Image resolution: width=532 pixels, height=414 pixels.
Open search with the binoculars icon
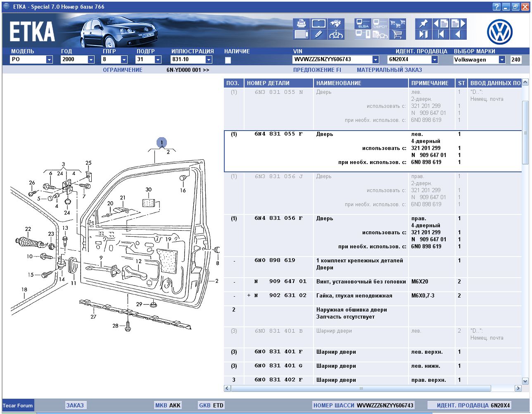click(336, 24)
